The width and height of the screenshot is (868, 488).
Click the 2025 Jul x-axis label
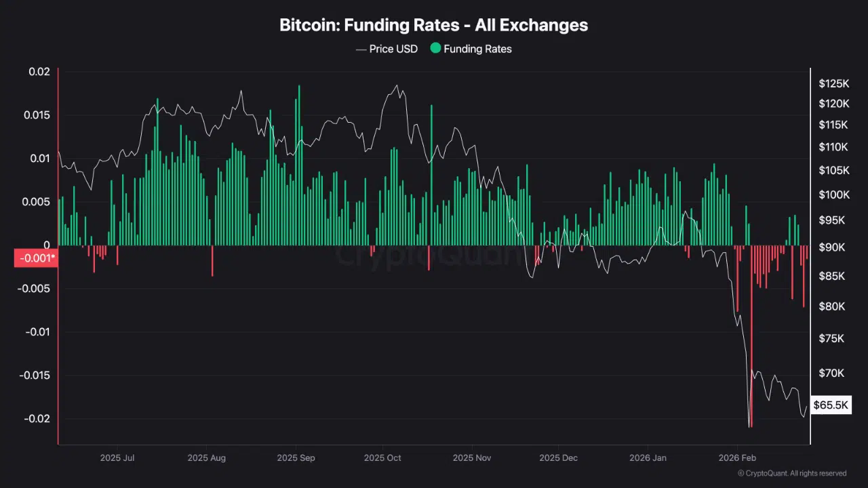(119, 458)
